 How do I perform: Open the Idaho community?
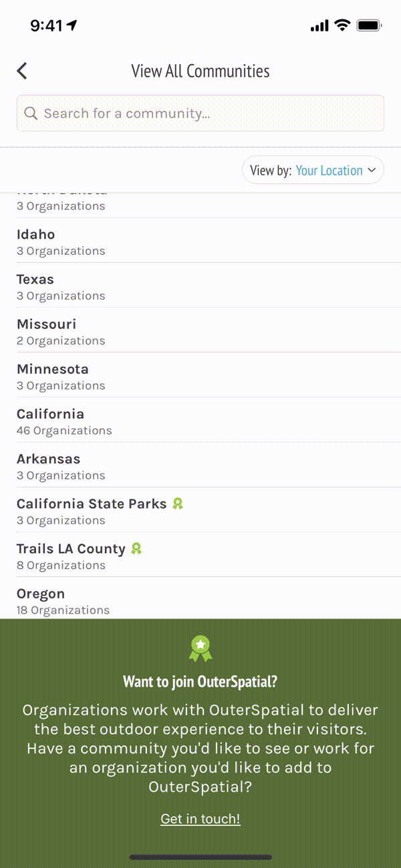[36, 235]
